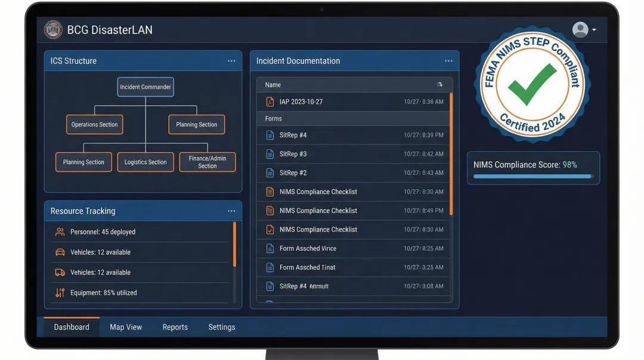The image size is (644, 360).
Task: Click the Incident Documentation list scrollbar
Action: pos(451,154)
